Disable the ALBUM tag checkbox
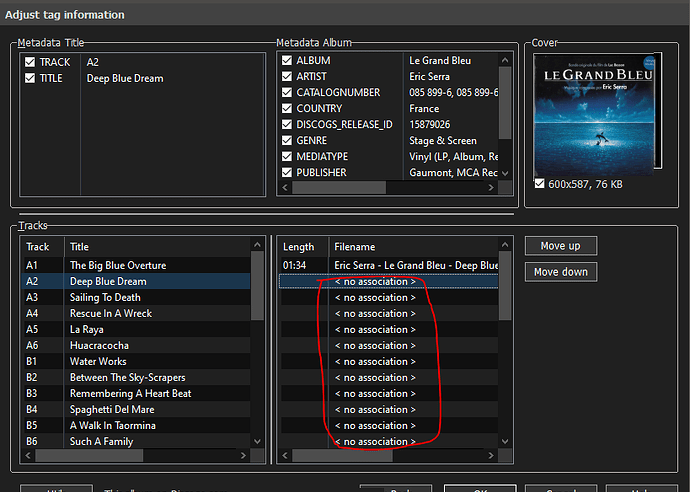The width and height of the screenshot is (690, 492). click(x=287, y=60)
